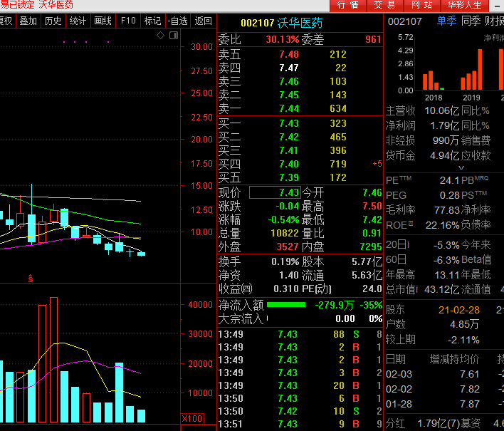Click the green 净流入额 bar

286,305
